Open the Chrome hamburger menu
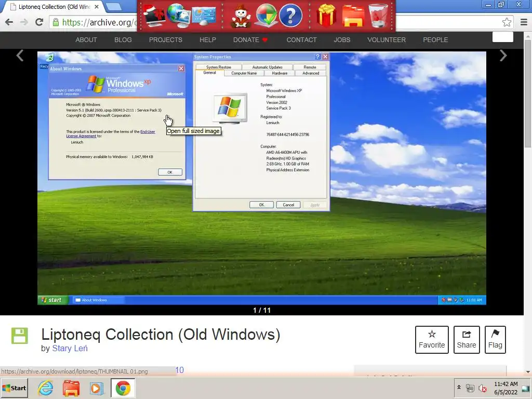 (x=524, y=22)
